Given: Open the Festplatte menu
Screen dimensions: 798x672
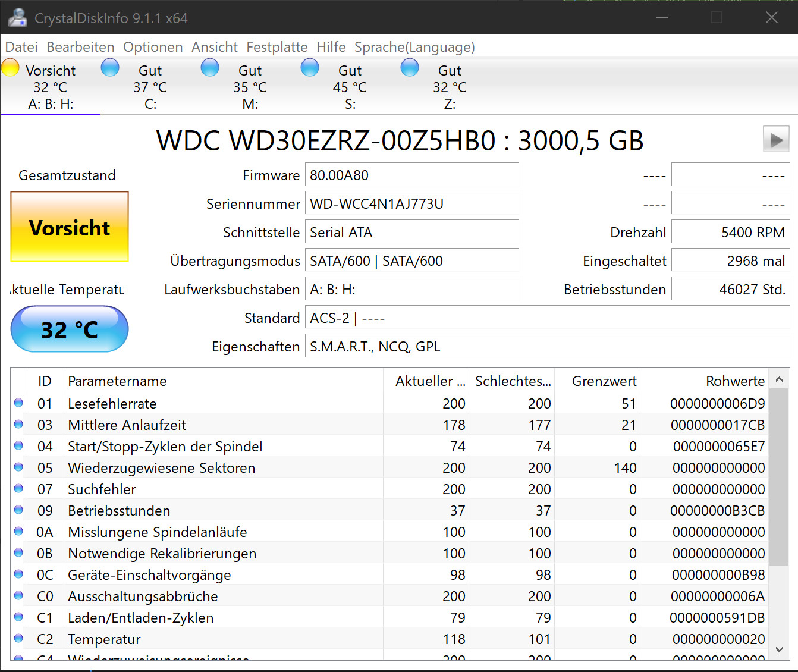Looking at the screenshot, I should tap(277, 47).
